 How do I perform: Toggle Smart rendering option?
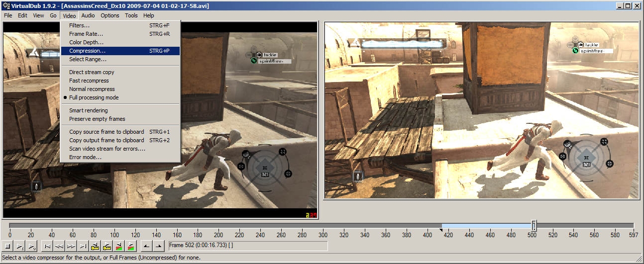click(x=120, y=110)
